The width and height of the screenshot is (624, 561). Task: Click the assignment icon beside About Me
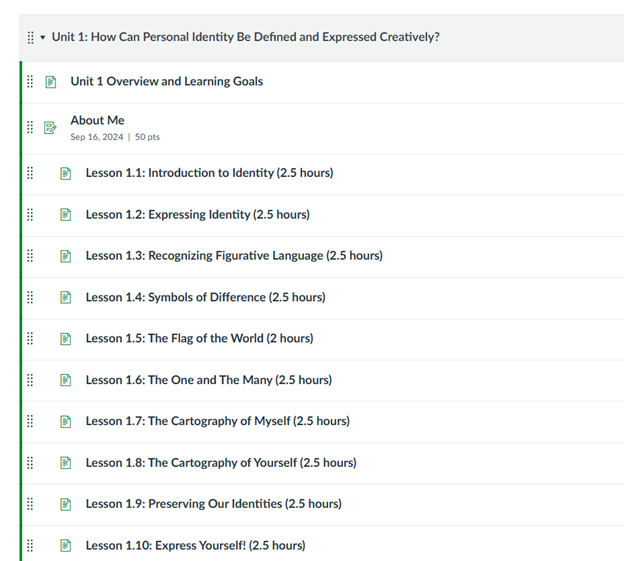pyautogui.click(x=51, y=128)
